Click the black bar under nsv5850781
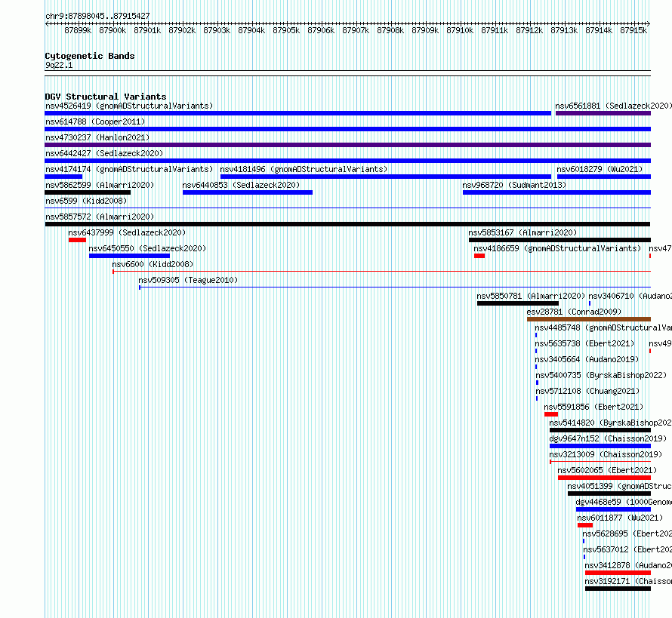 (518, 303)
